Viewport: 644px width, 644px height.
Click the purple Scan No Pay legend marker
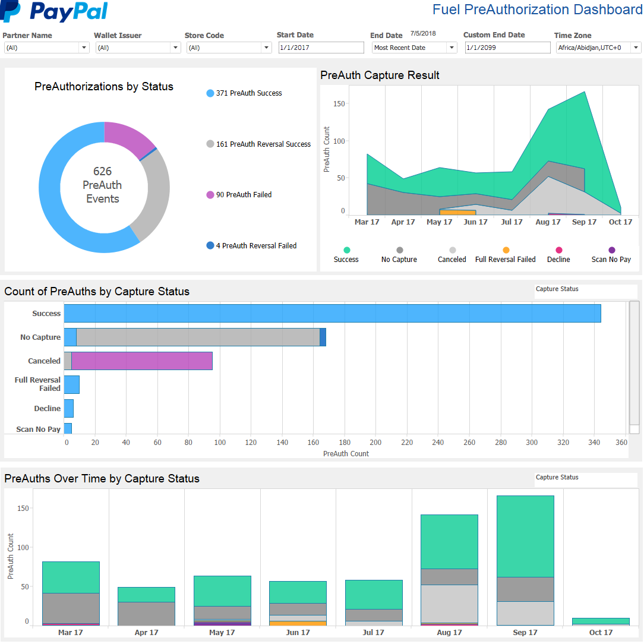click(x=611, y=250)
